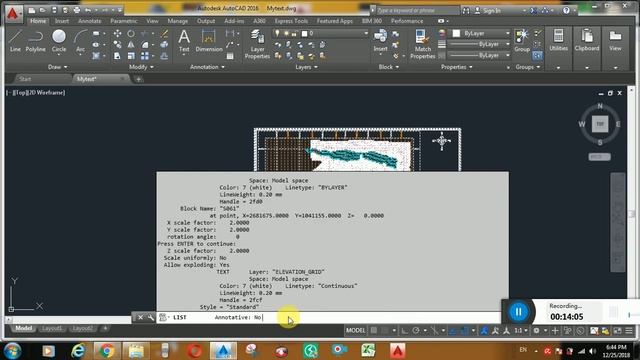Activate the Fillet tool in Modify panel
Screen dimensions: 640x360
tap(145, 44)
